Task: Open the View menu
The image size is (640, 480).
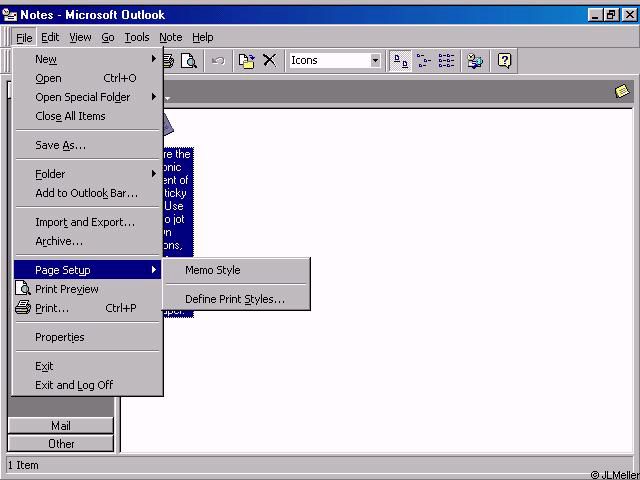Action: tap(80, 38)
